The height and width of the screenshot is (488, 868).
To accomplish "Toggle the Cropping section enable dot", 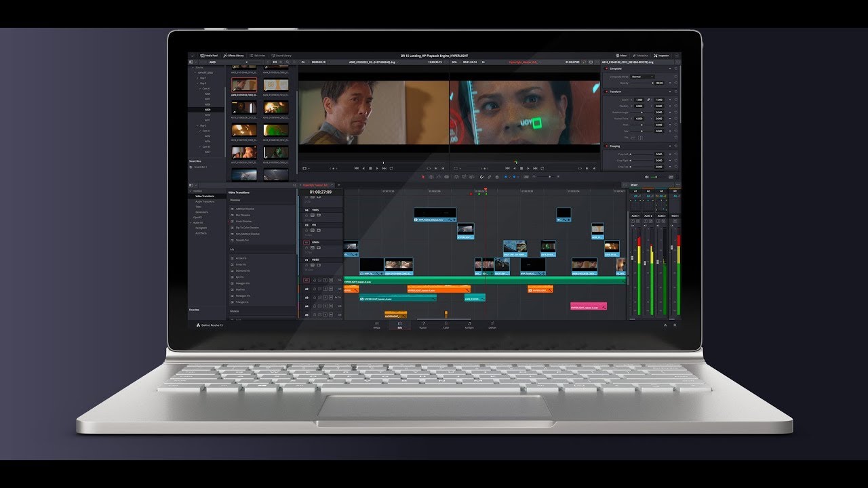I will [606, 146].
